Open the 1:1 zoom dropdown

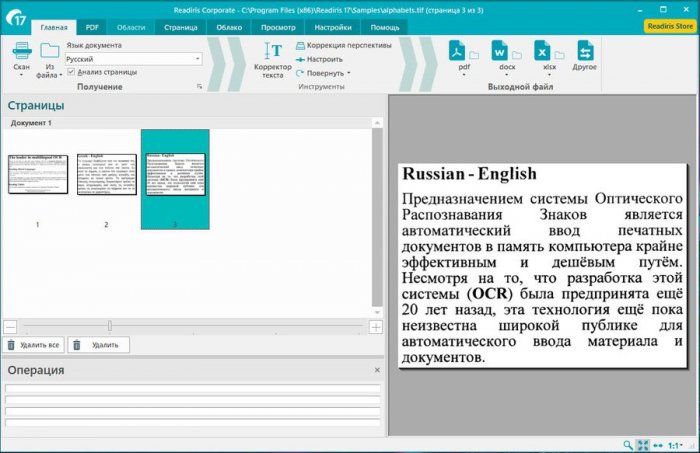tap(675, 445)
